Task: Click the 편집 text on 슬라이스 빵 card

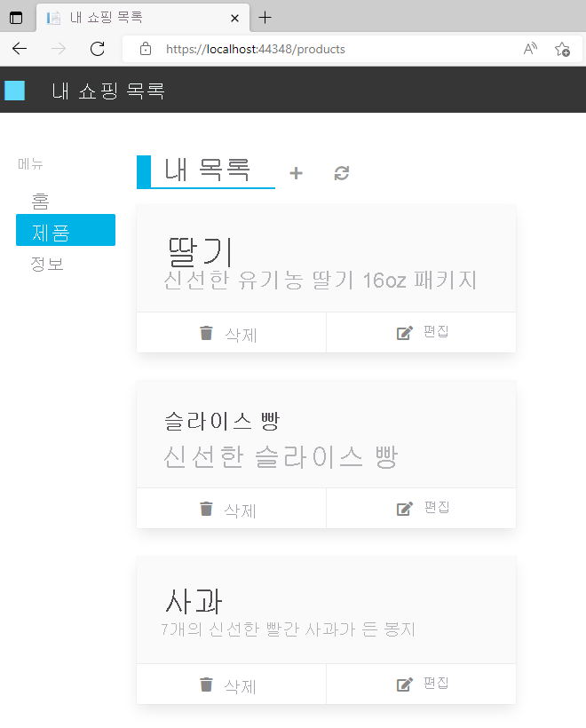Action: [437, 508]
